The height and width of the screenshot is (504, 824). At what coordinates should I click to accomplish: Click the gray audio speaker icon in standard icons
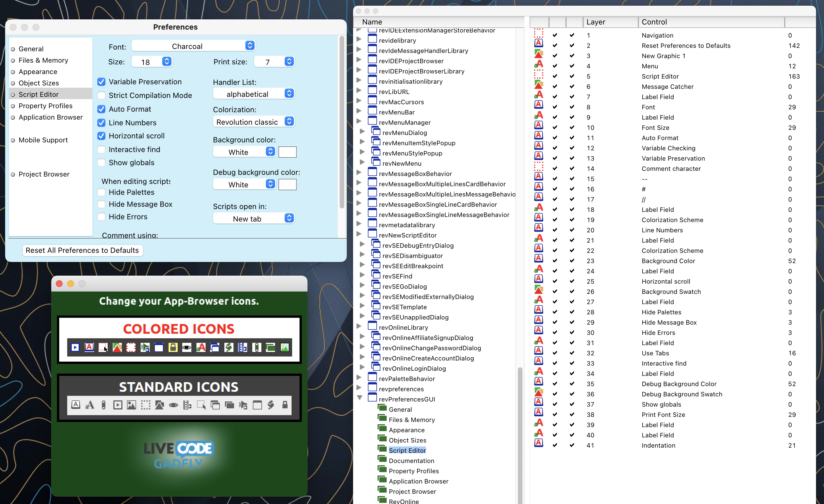point(243,405)
